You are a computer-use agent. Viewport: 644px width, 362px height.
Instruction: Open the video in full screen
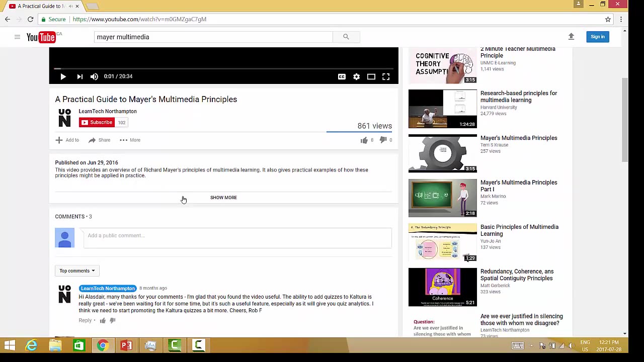point(386,76)
